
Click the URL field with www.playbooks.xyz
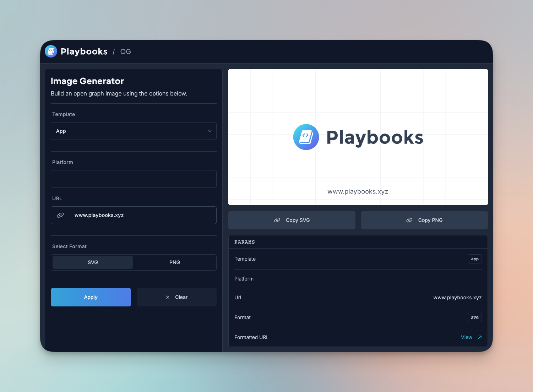(134, 215)
